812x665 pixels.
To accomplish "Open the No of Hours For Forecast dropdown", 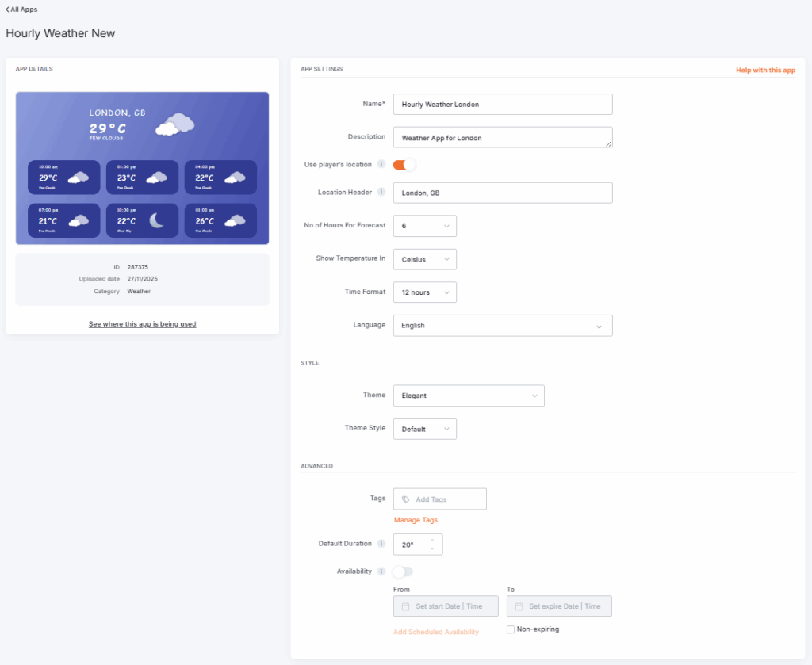I will [424, 226].
